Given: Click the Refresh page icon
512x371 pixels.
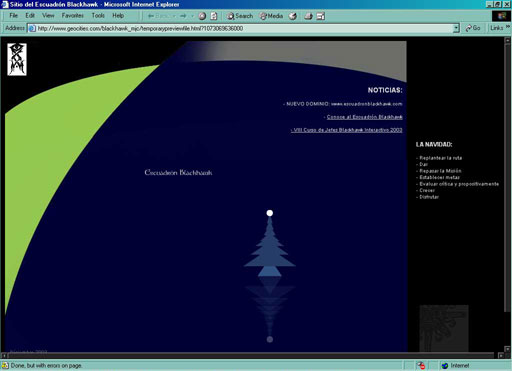Looking at the screenshot, I should coord(214,16).
